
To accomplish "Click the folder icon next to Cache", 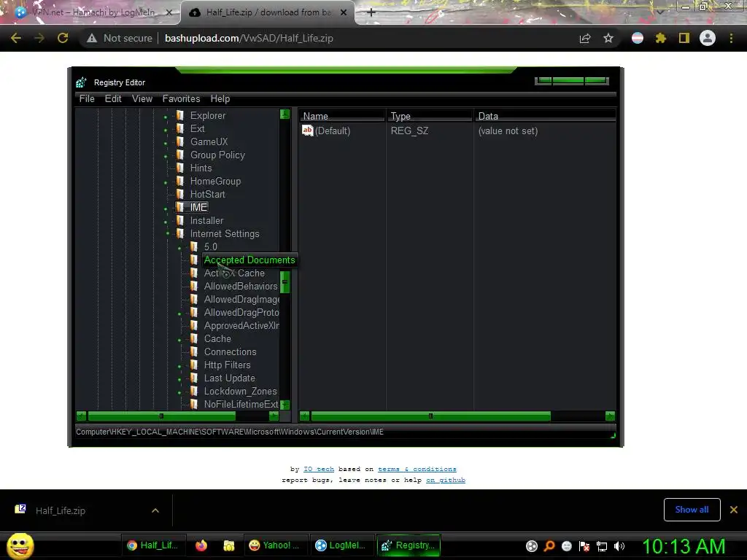I will pos(194,338).
